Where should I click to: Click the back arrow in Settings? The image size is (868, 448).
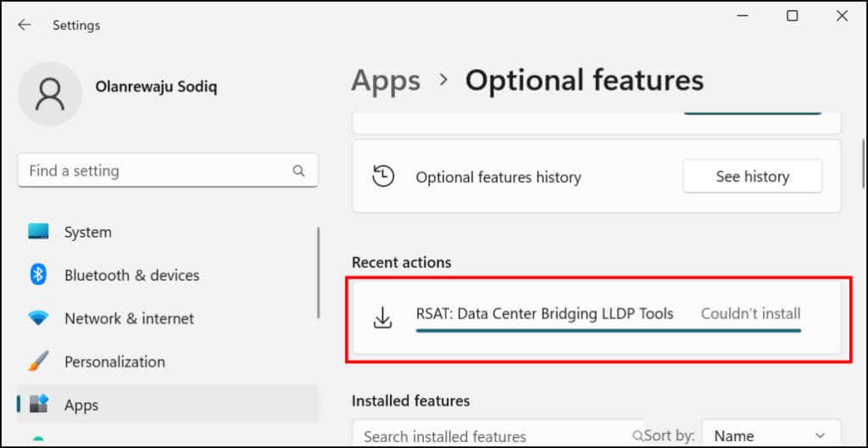24,25
